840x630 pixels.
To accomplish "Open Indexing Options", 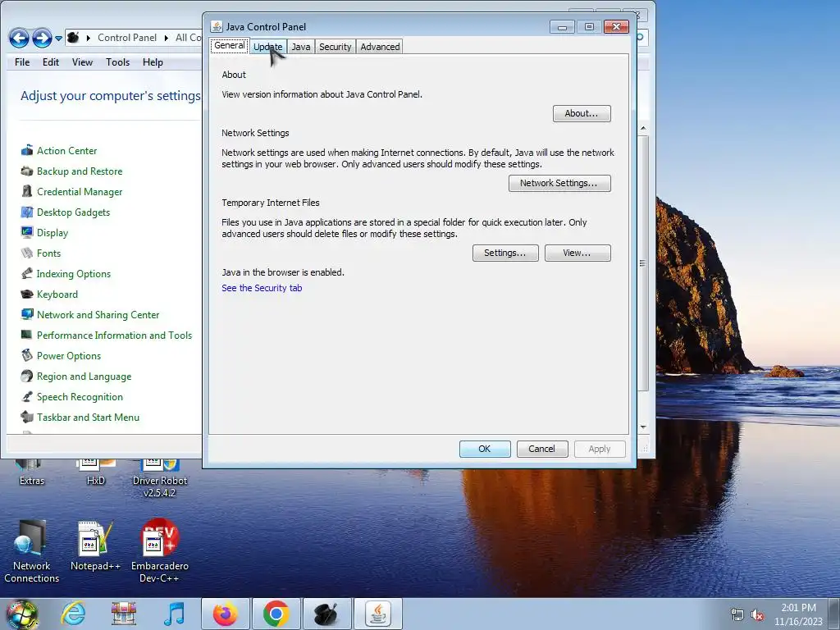I will coord(73,274).
